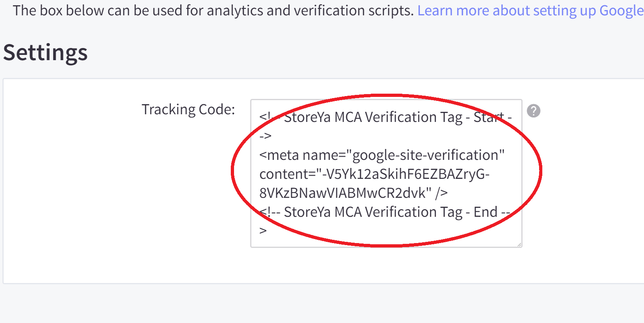Click the text box resize handle corner
This screenshot has height=323, width=644.
tap(519, 244)
